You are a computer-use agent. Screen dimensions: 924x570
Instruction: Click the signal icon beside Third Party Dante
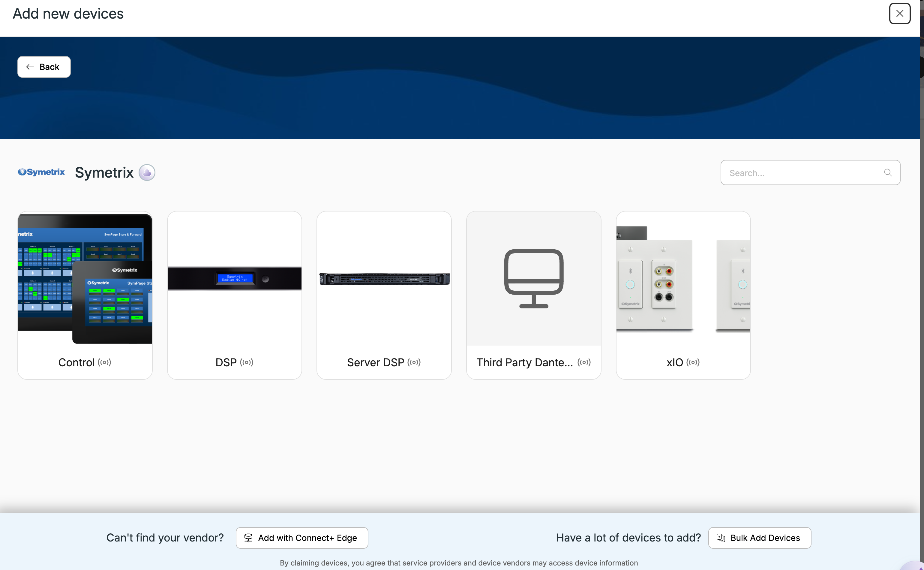pyautogui.click(x=584, y=362)
